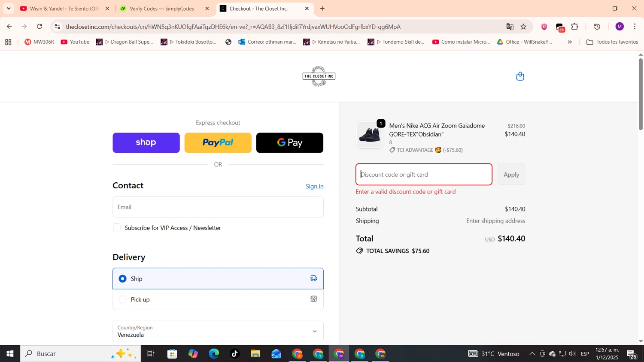
Task: Open Tondemo Skill bookmark
Action: (396, 42)
